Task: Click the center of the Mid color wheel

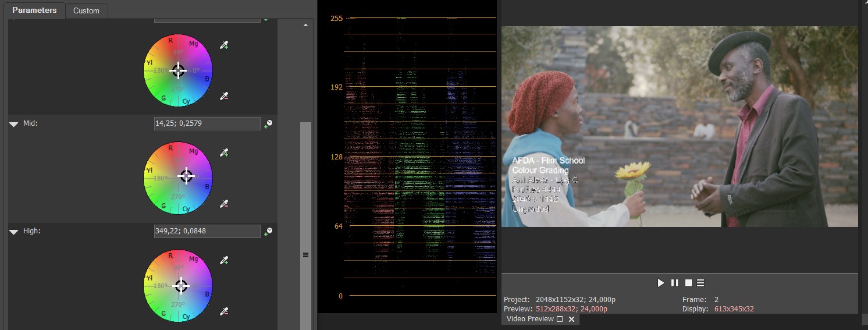Action: pyautogui.click(x=178, y=178)
